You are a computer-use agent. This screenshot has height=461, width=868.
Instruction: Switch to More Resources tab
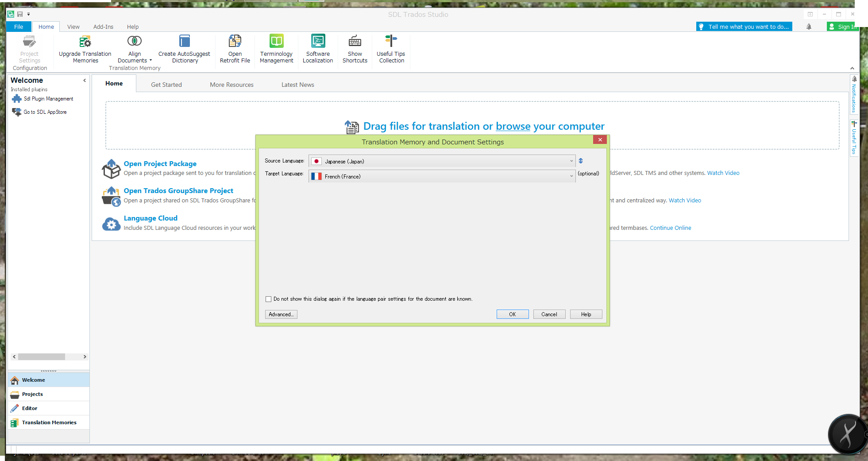tap(231, 85)
